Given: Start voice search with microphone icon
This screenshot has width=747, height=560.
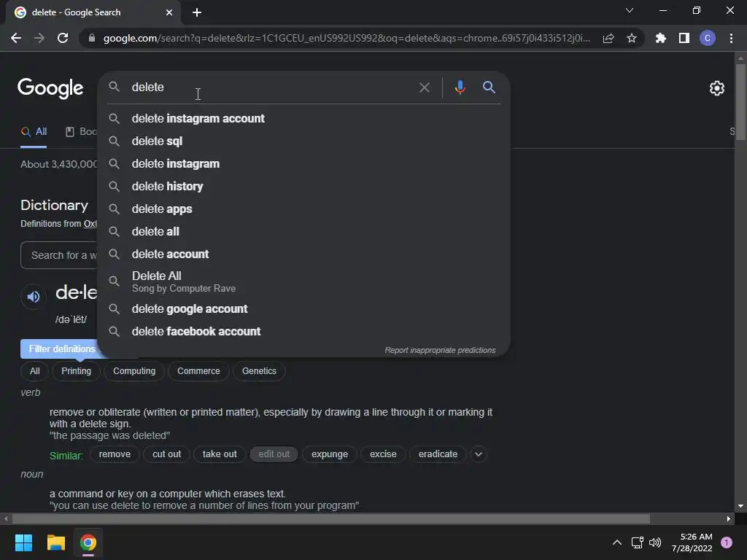Looking at the screenshot, I should [x=460, y=87].
